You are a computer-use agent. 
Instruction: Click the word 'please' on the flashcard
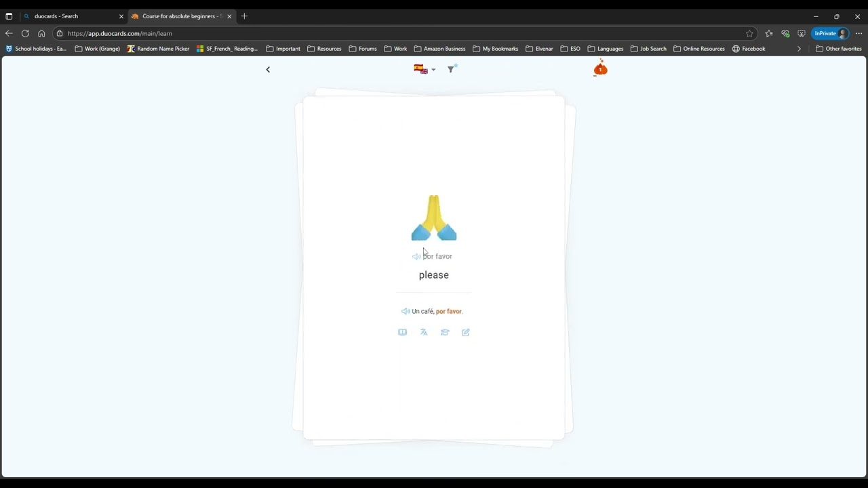434,274
